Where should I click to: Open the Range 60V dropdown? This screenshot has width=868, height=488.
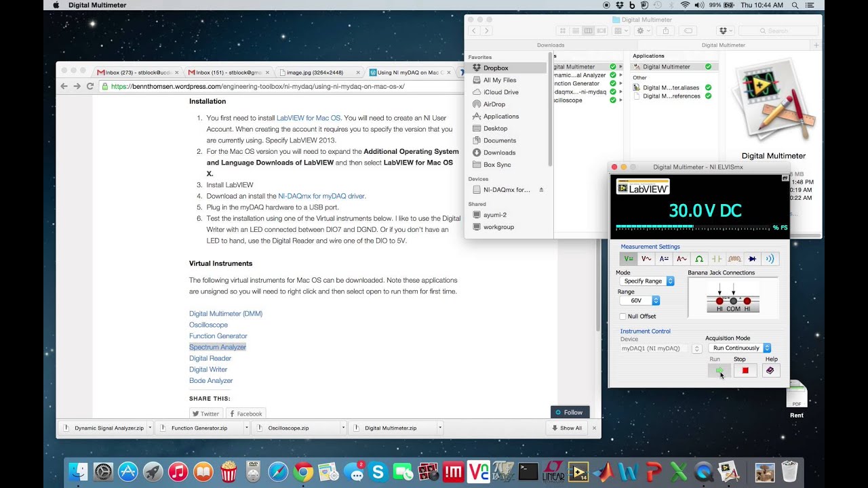click(639, 300)
